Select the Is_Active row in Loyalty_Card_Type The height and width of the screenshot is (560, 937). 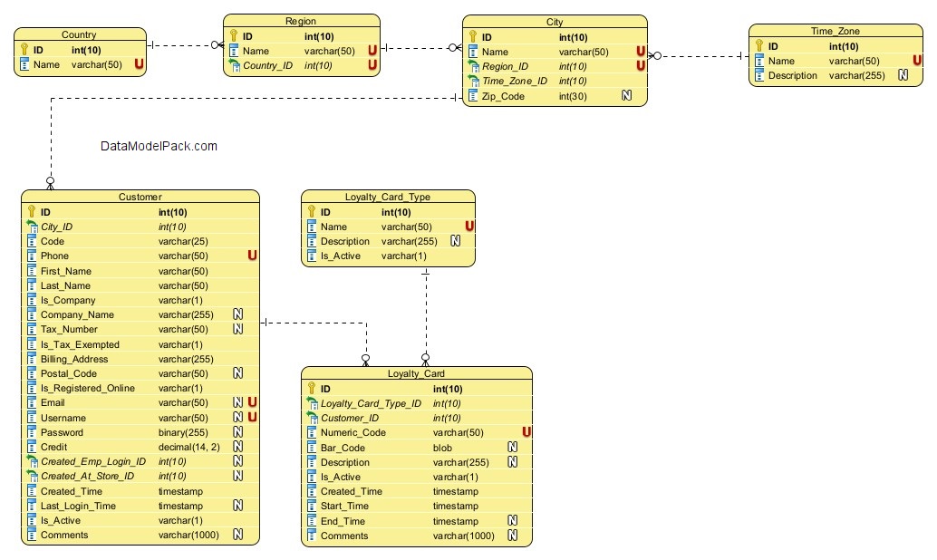pos(341,256)
